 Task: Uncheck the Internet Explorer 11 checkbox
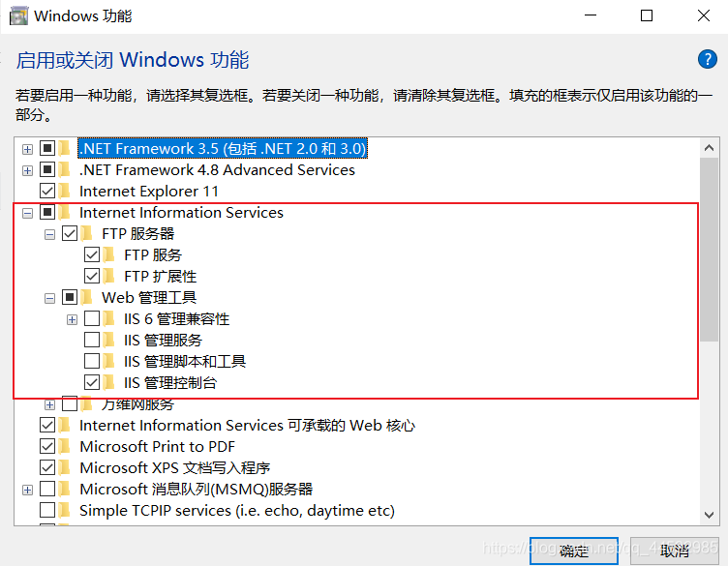click(46, 192)
